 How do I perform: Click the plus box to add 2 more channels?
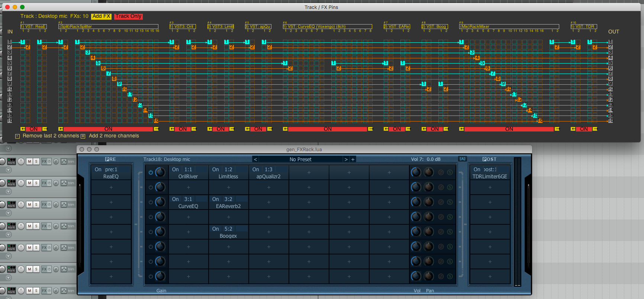[83, 136]
